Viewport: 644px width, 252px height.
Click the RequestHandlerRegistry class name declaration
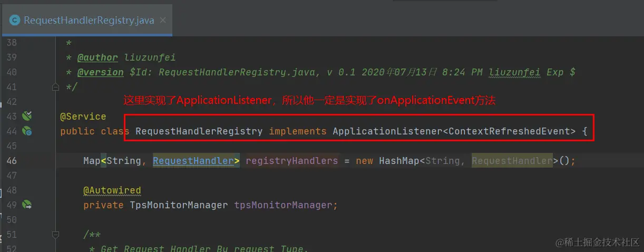(199, 131)
